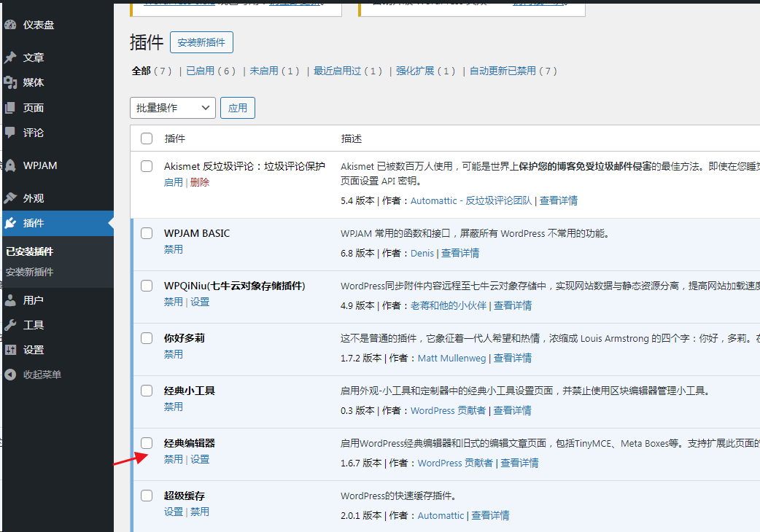Tick the 经典编辑器 plugin checkbox

tap(147, 443)
